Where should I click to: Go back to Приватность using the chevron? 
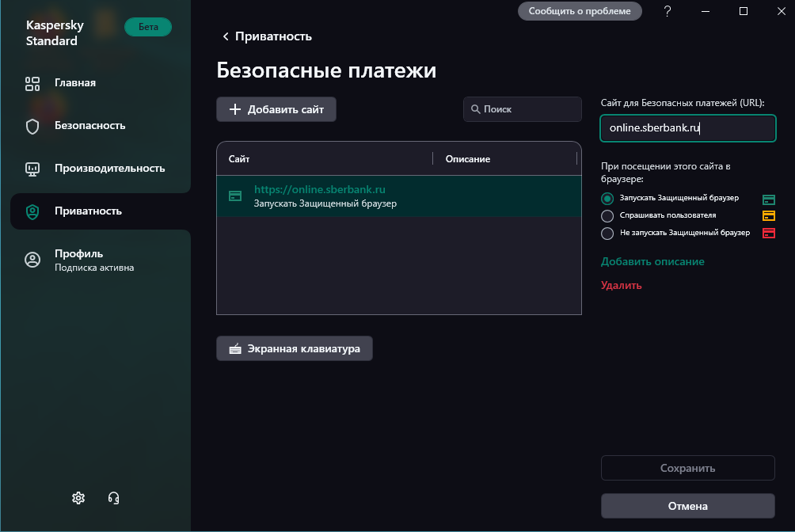coord(226,36)
